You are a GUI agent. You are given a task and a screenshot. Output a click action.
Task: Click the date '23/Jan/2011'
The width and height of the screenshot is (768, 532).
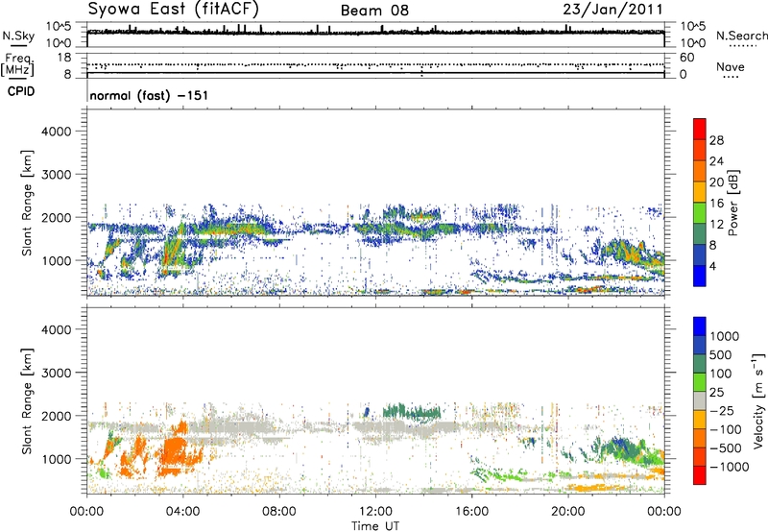(612, 10)
